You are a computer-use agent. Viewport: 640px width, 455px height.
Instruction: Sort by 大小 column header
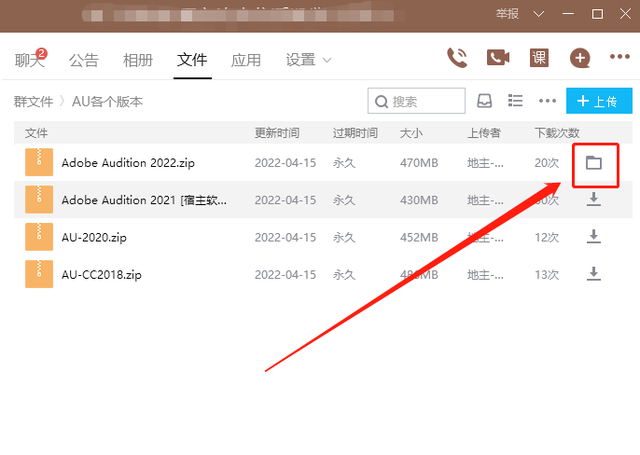[x=411, y=133]
